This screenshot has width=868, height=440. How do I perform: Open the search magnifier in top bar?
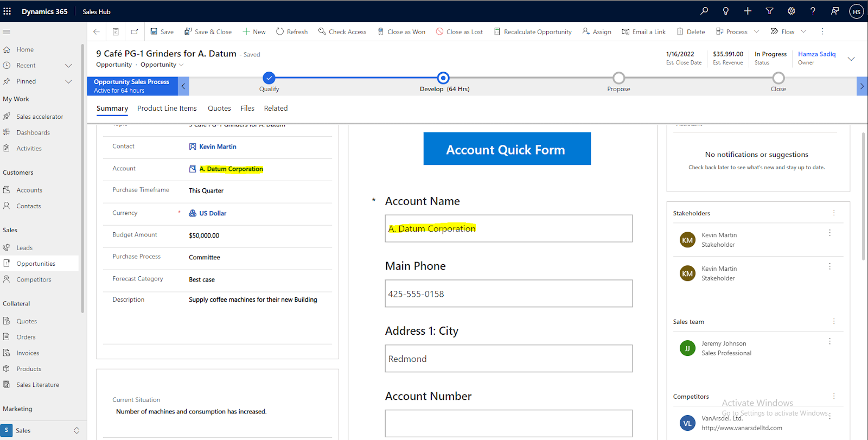tap(704, 11)
